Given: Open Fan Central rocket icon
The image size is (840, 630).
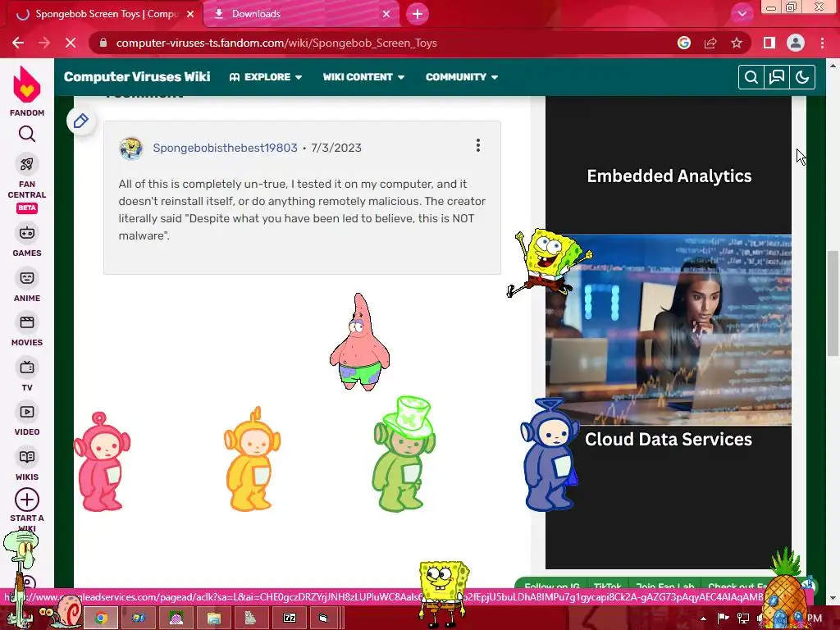Looking at the screenshot, I should (27, 164).
